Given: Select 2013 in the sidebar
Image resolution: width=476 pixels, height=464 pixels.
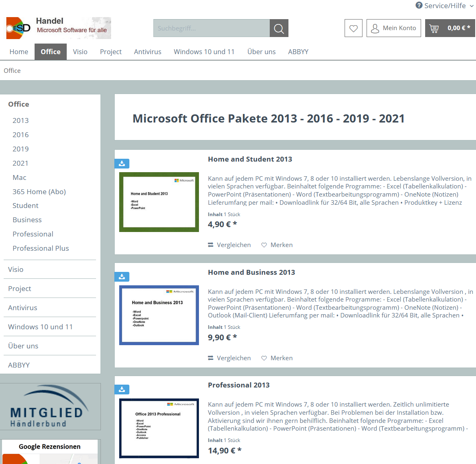Looking at the screenshot, I should [x=21, y=120].
